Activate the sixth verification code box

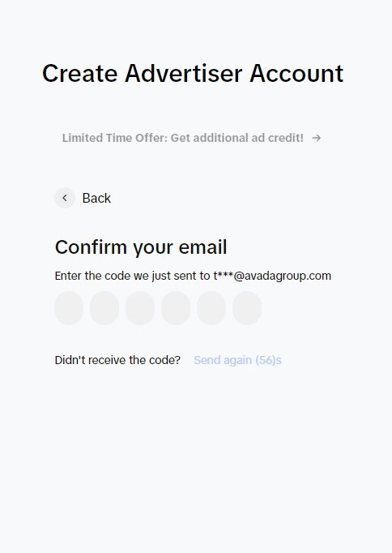coord(247,308)
